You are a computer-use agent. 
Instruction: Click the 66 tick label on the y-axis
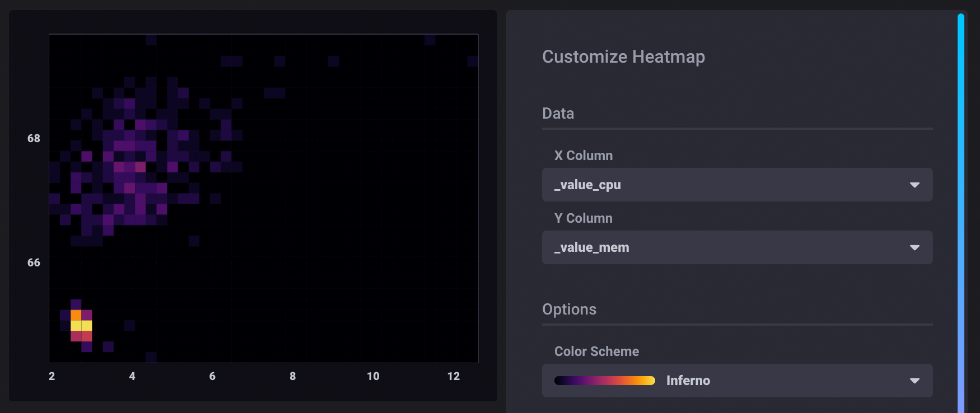pos(34,262)
